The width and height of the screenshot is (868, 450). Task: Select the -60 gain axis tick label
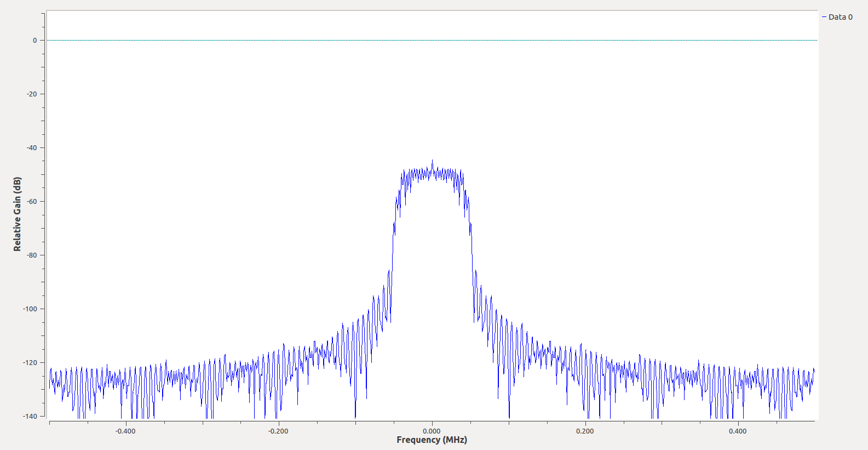point(32,201)
